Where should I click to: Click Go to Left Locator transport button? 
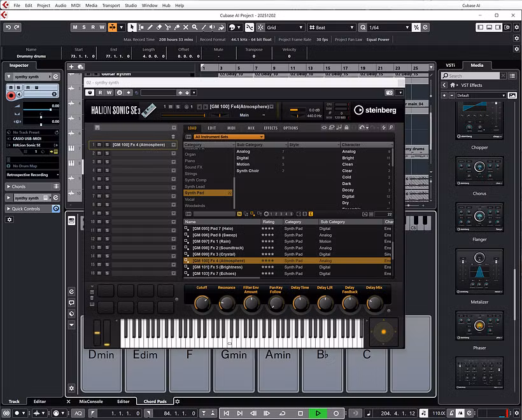(x=227, y=413)
